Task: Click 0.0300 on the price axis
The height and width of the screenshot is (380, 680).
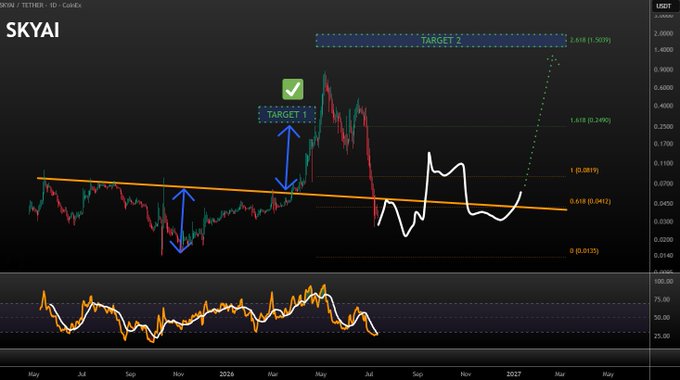Action: click(664, 221)
